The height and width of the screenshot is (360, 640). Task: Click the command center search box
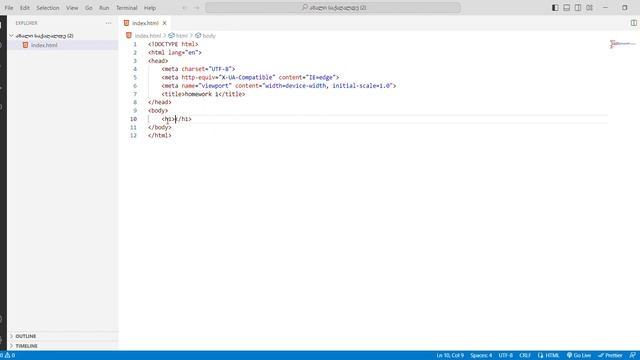pos(333,8)
